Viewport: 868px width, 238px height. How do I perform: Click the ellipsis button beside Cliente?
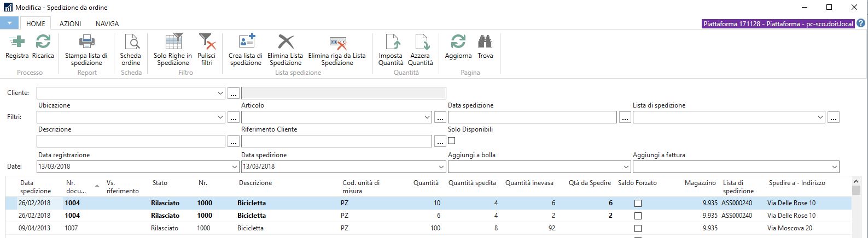click(x=234, y=93)
